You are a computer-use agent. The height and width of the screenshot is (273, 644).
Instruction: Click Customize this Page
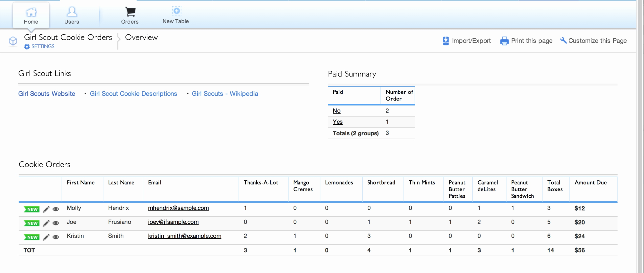coord(593,41)
